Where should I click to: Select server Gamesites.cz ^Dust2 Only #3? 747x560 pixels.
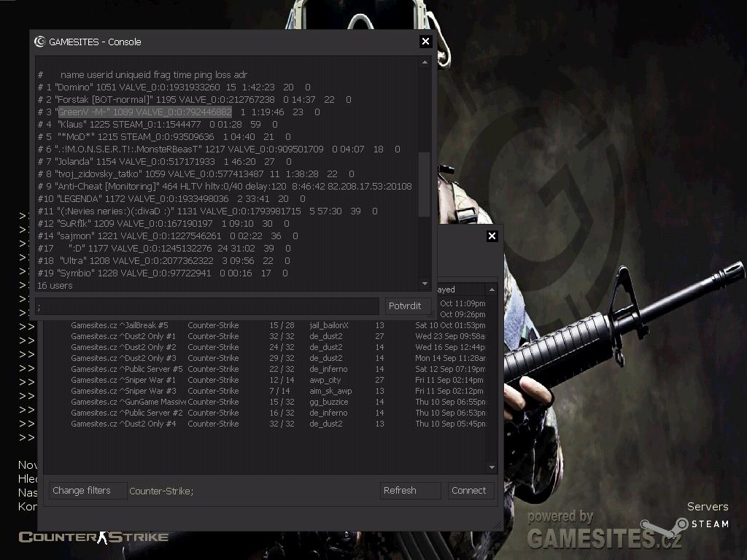[x=264, y=358]
